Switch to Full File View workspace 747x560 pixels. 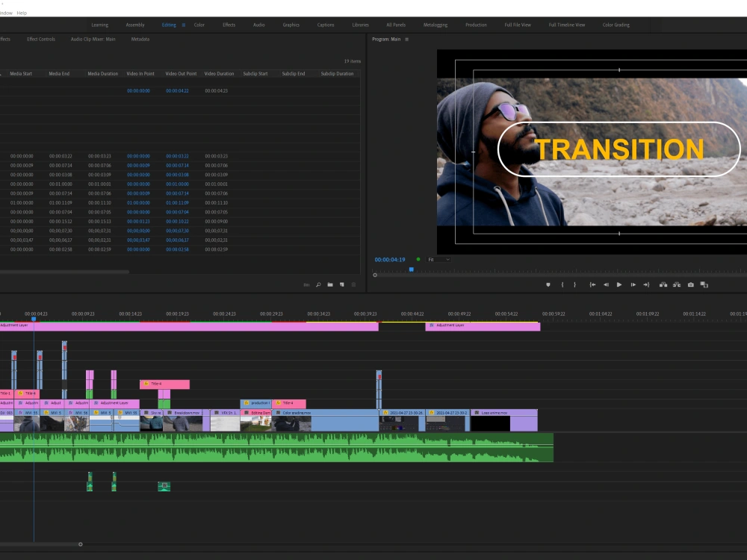coord(518,25)
